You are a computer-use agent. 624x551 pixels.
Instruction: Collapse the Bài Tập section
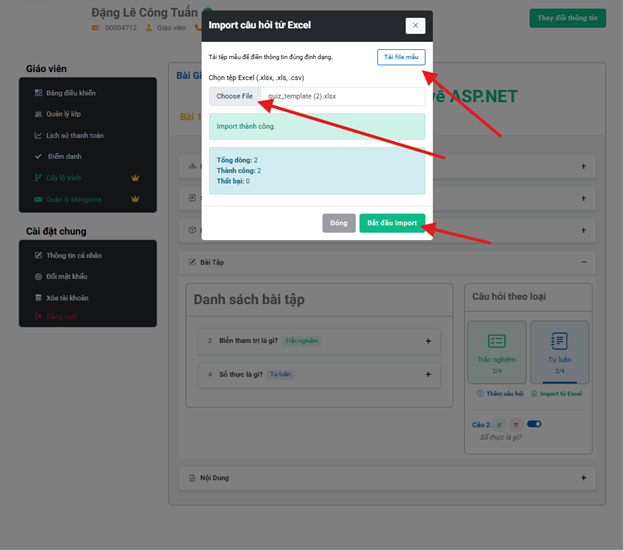point(583,262)
